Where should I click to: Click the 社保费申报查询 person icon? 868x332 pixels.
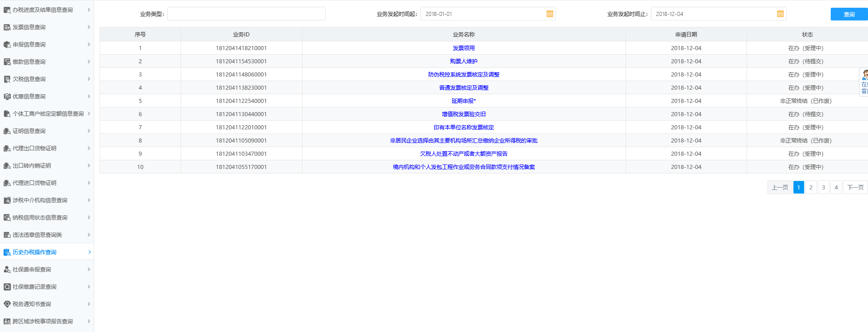pyautogui.click(x=7, y=270)
